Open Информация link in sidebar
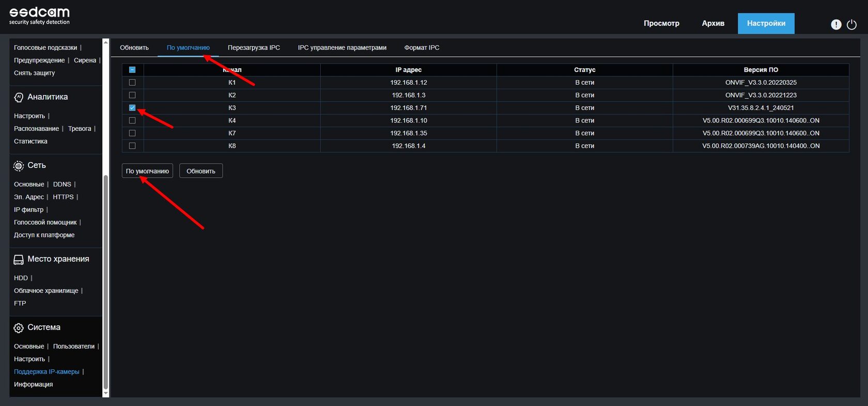Screen dimensions: 868x406 pyautogui.click(x=33, y=384)
